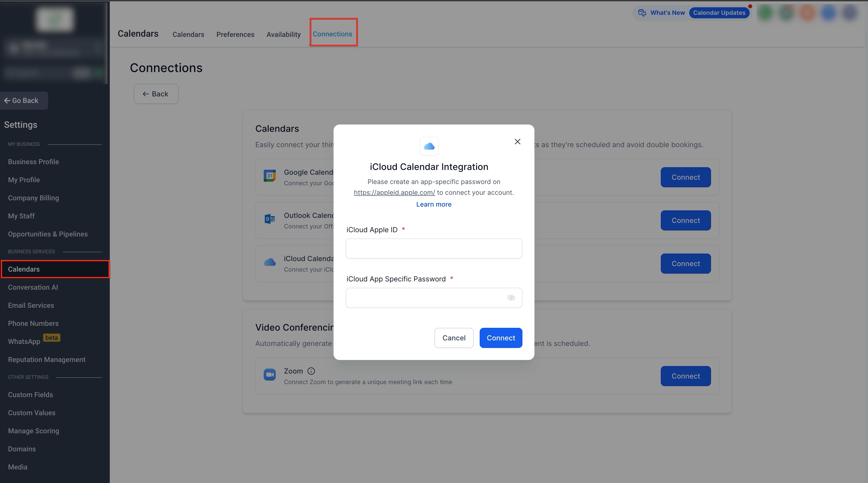The width and height of the screenshot is (868, 483).
Task: Open Conversation AI in settings sidebar
Action: pyautogui.click(x=33, y=287)
